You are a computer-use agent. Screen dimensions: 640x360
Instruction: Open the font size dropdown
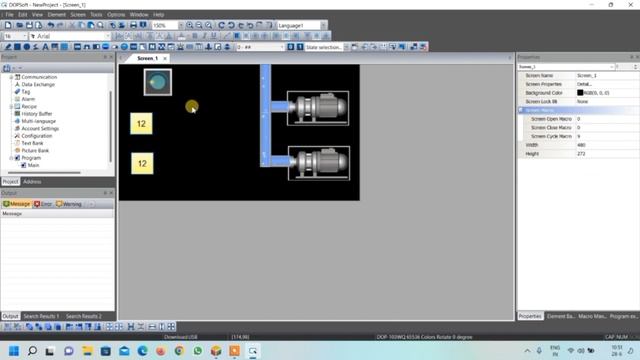[24, 36]
